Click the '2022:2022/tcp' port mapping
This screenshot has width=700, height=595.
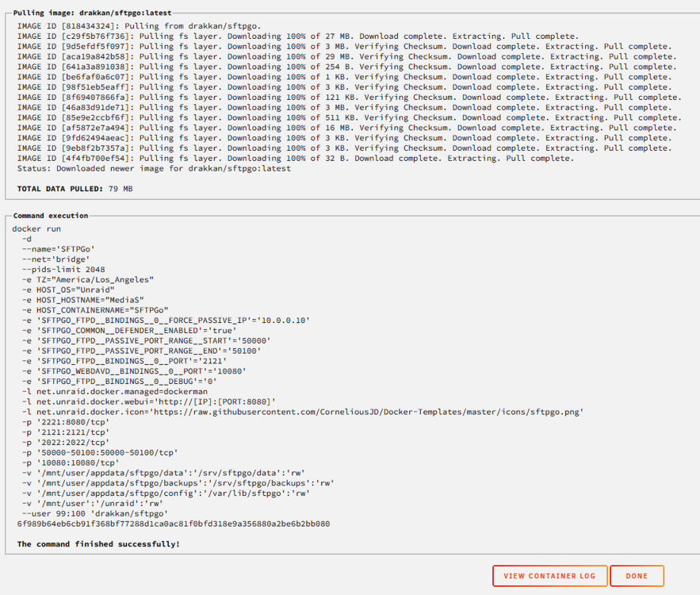click(66, 443)
